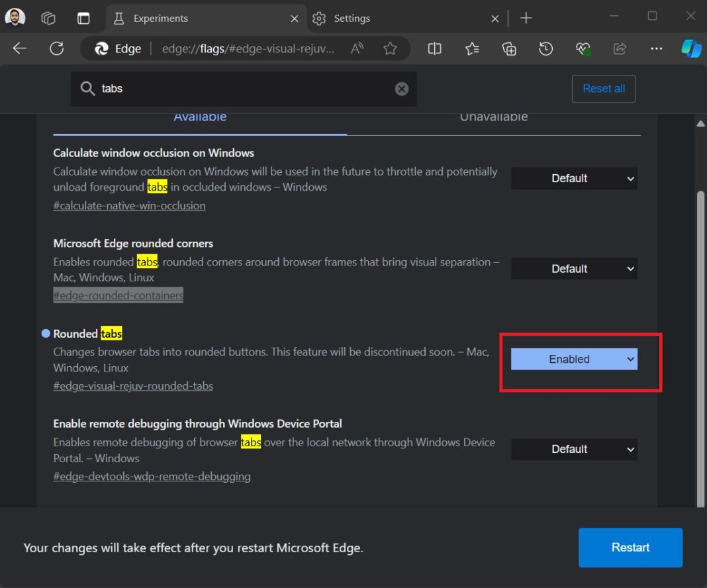This screenshot has height=588, width=707.
Task: Restart Microsoft Edge to apply changes
Action: [630, 548]
